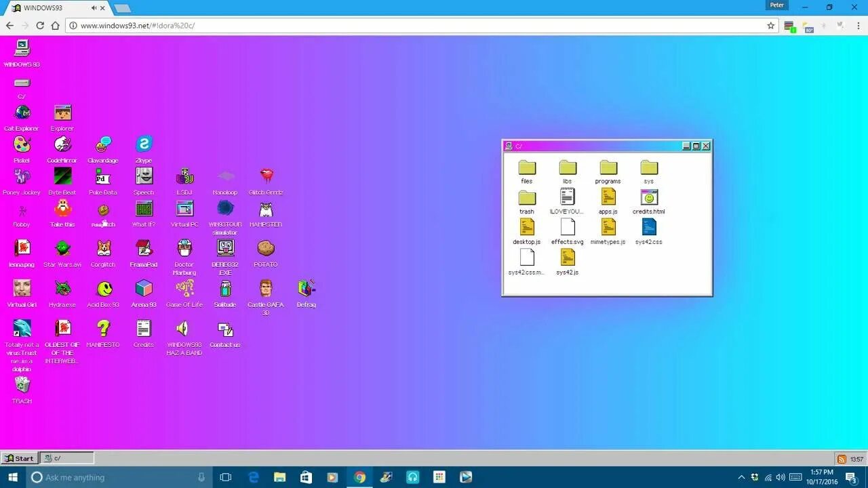This screenshot has height=488, width=868.
Task: Launch Poney Jockey
Action: click(x=21, y=177)
